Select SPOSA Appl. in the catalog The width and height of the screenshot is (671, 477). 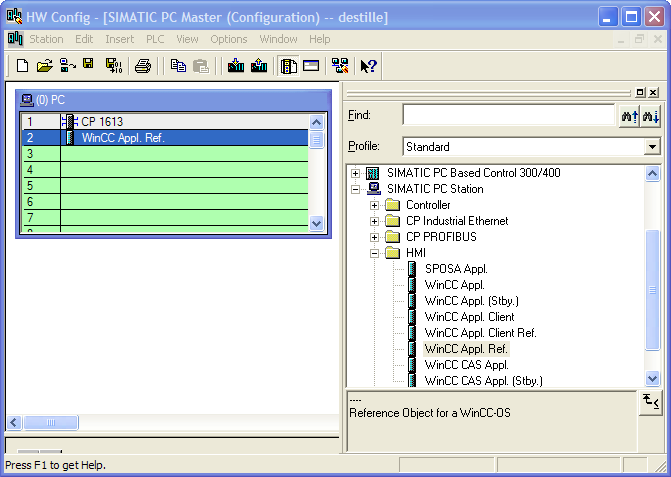[456, 269]
